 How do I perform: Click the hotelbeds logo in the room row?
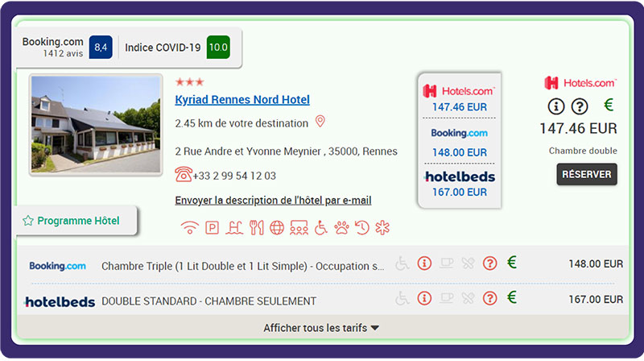(60, 302)
